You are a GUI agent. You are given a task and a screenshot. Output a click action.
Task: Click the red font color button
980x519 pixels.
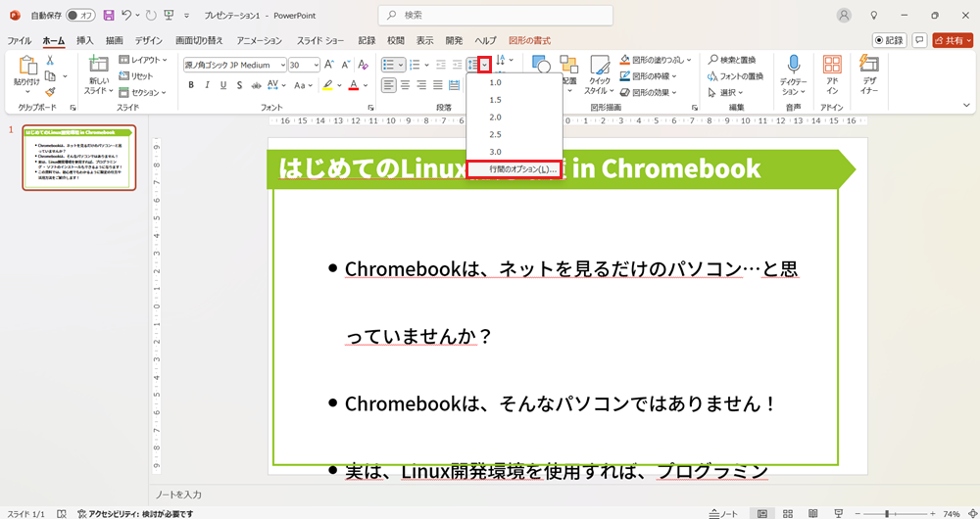tap(353, 85)
